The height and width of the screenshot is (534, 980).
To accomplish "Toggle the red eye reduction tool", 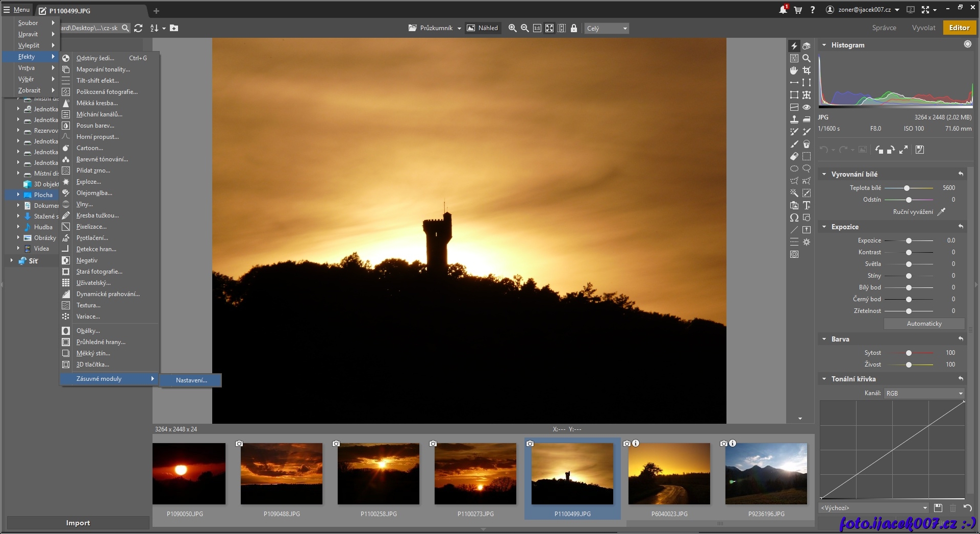I will tap(807, 107).
